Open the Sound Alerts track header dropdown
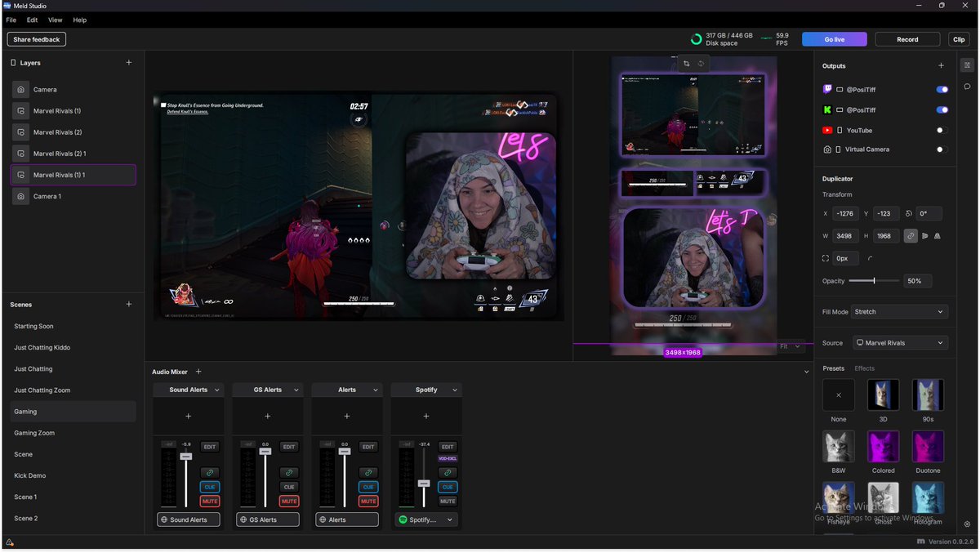980x553 pixels. 216,390
